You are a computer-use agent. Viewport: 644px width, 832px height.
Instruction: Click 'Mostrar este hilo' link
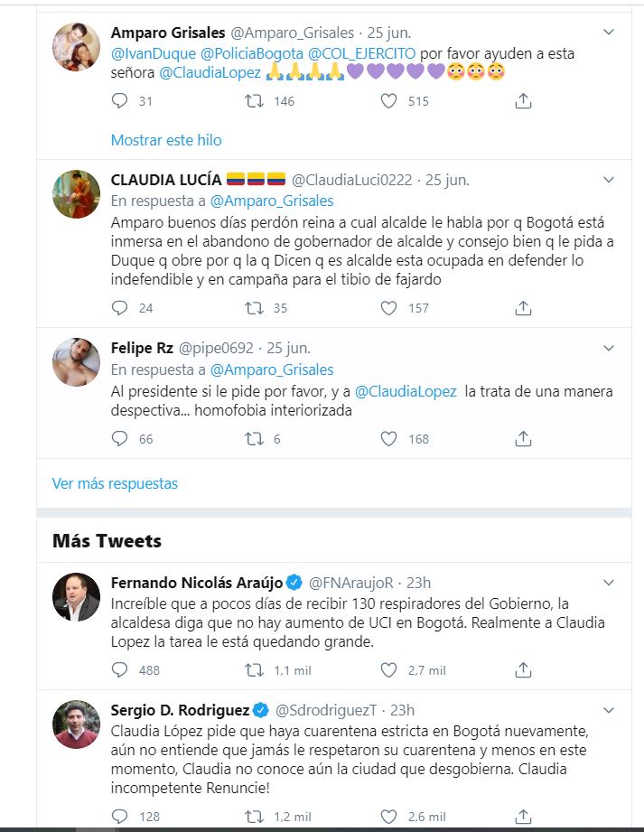click(166, 140)
